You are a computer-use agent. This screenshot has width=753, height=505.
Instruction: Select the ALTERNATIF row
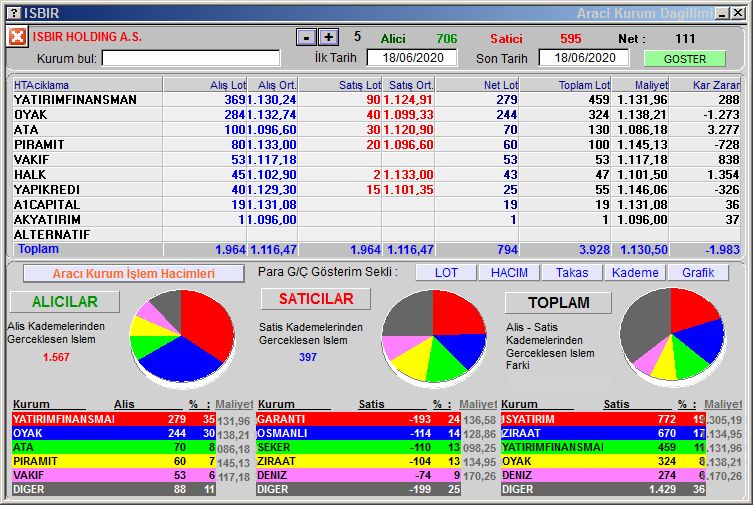pyautogui.click(x=376, y=234)
